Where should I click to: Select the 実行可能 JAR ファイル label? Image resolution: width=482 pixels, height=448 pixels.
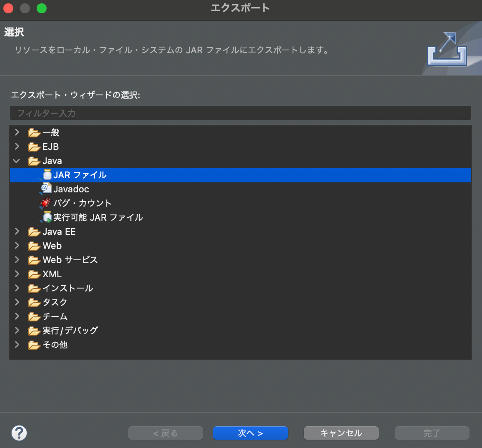pyautogui.click(x=98, y=217)
